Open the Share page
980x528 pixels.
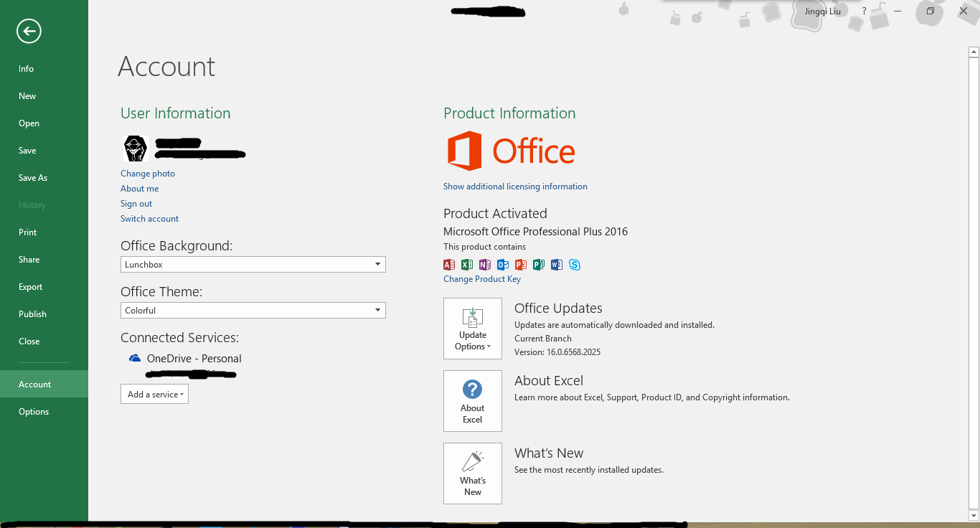coord(44,260)
